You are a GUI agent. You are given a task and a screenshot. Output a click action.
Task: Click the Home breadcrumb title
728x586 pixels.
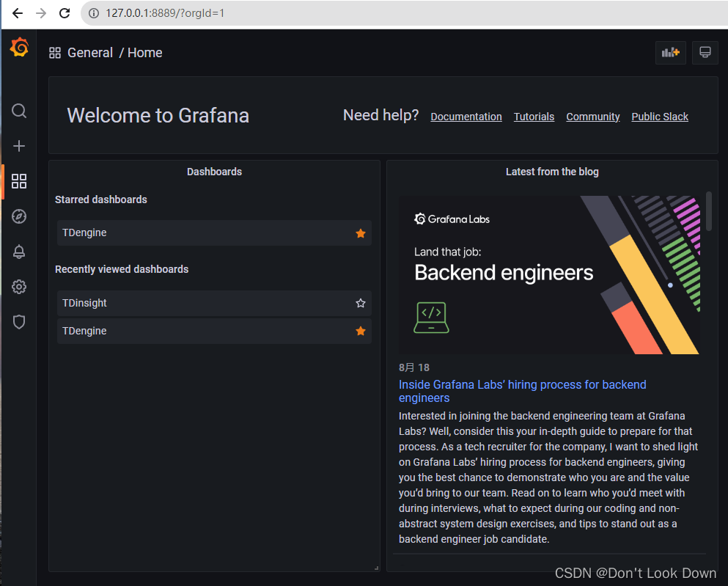coord(145,53)
